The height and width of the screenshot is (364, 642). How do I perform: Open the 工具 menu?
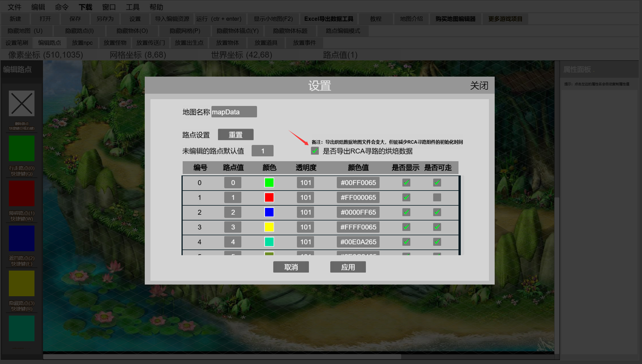pos(133,7)
